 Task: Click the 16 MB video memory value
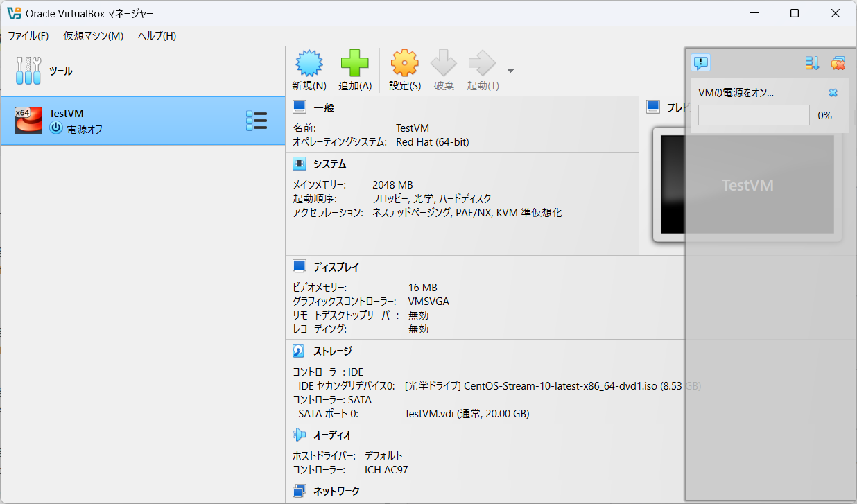[x=423, y=288]
